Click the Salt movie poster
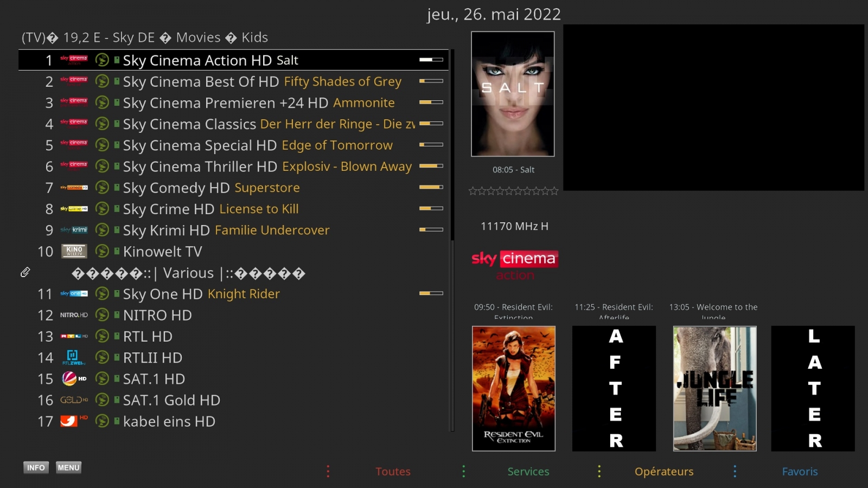This screenshot has width=868, height=488. [513, 94]
